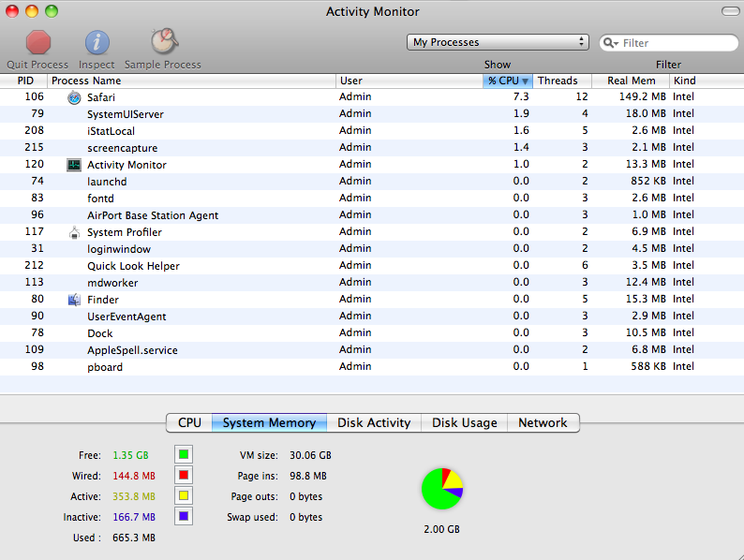The image size is (744, 560).
Task: Sort by the Real Mem column header
Action: (631, 81)
